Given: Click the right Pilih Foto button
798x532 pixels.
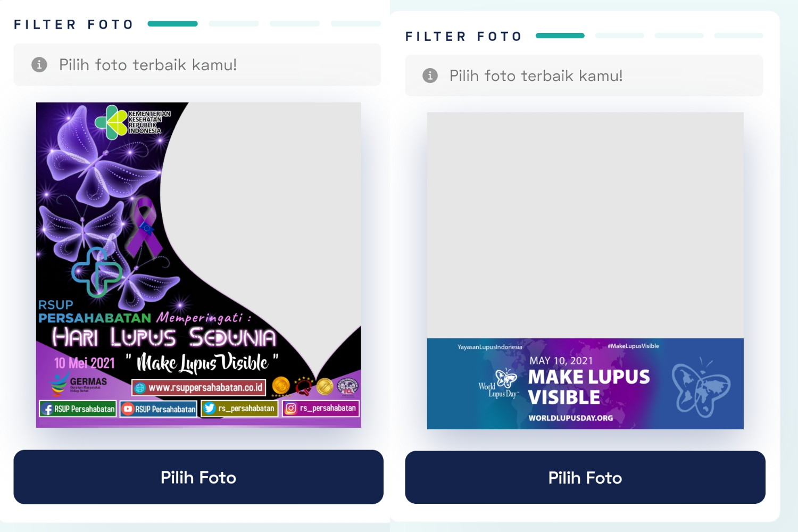Looking at the screenshot, I should (x=585, y=478).
